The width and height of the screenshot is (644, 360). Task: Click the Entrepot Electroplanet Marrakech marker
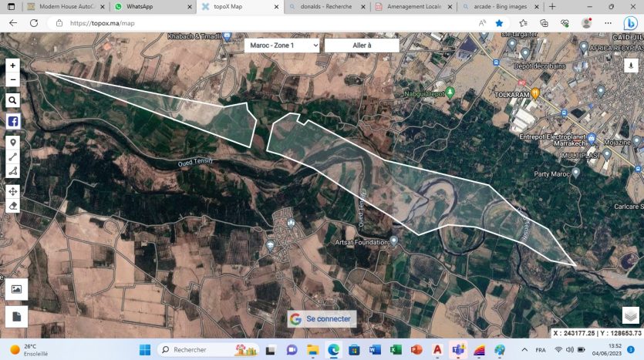click(x=592, y=138)
